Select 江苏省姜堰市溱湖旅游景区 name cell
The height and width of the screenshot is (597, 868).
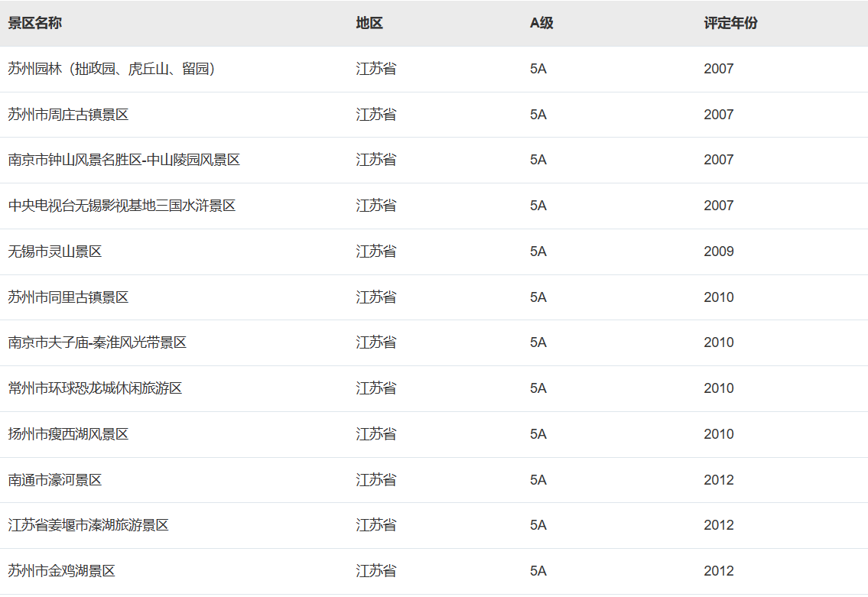[x=89, y=525]
